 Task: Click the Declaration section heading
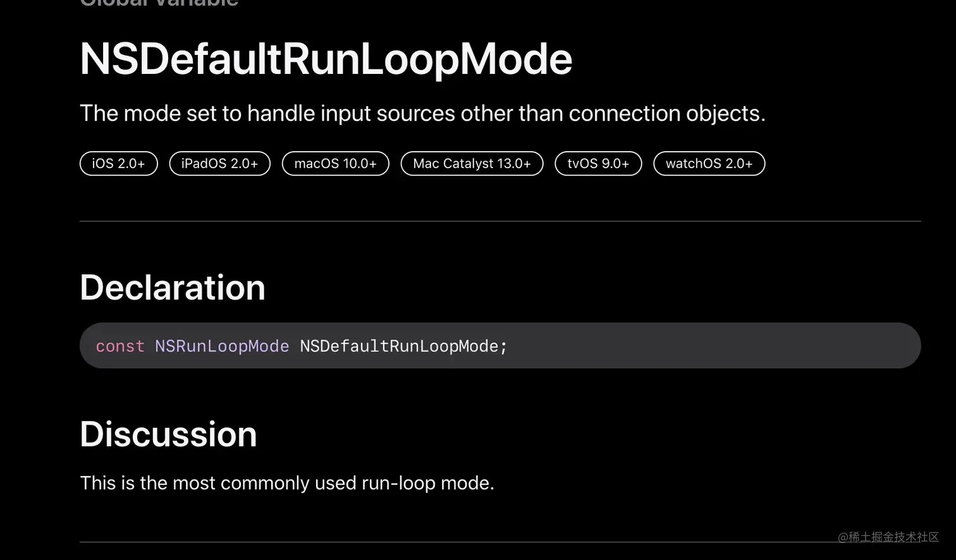173,288
